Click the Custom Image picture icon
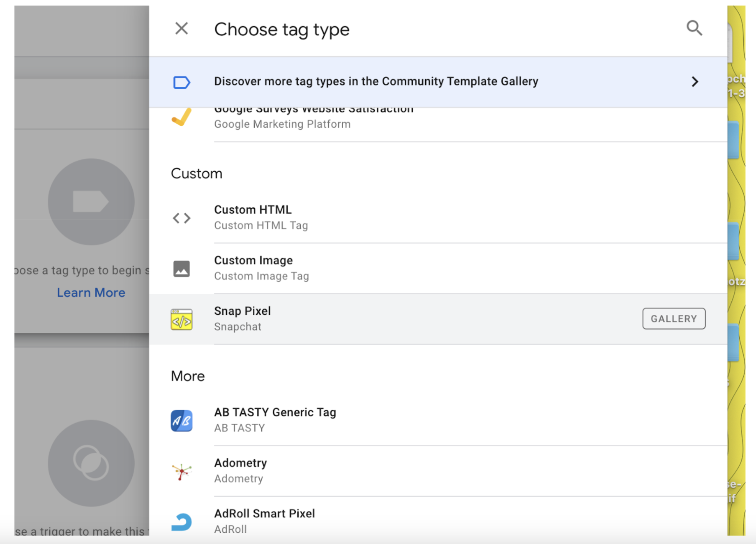This screenshot has width=756, height=544. pyautogui.click(x=182, y=269)
